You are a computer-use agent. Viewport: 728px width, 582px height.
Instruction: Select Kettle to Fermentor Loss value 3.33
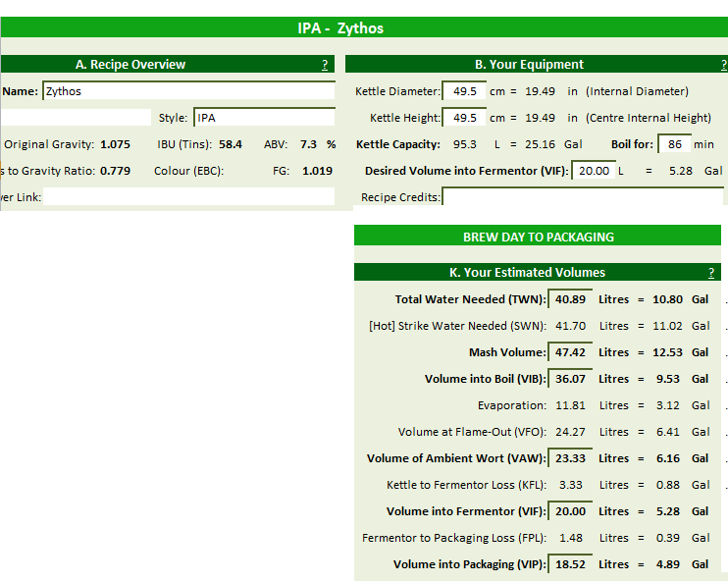571,485
